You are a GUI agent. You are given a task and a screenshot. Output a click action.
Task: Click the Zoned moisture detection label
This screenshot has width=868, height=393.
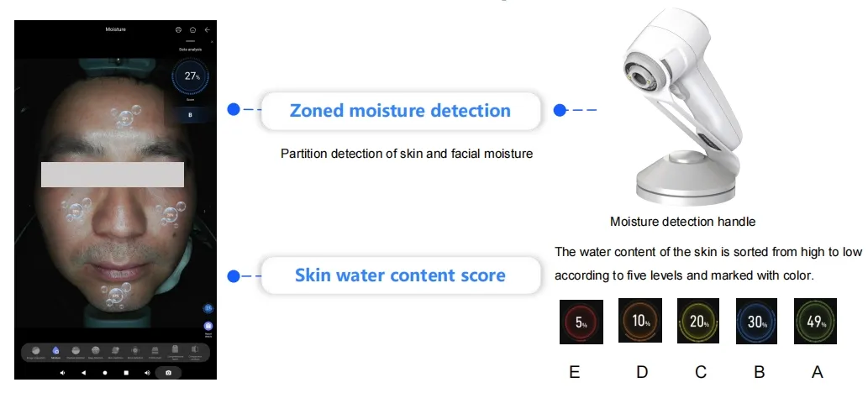pos(400,111)
